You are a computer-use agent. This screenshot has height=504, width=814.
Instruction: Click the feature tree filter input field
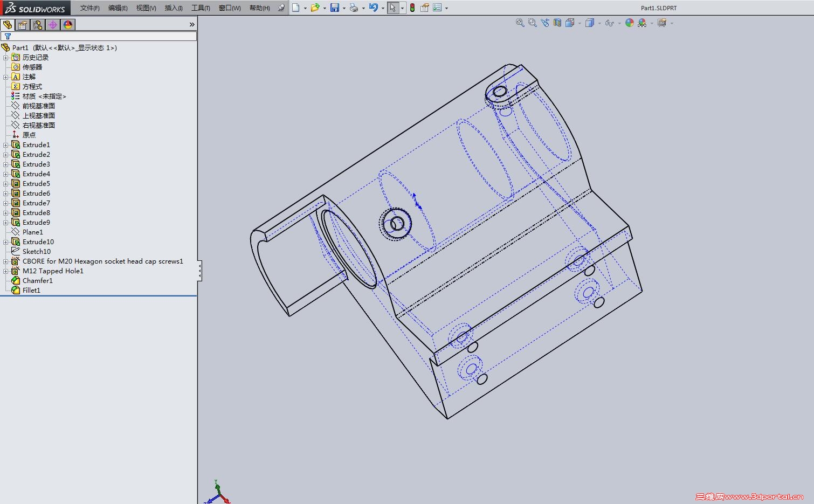point(99,36)
